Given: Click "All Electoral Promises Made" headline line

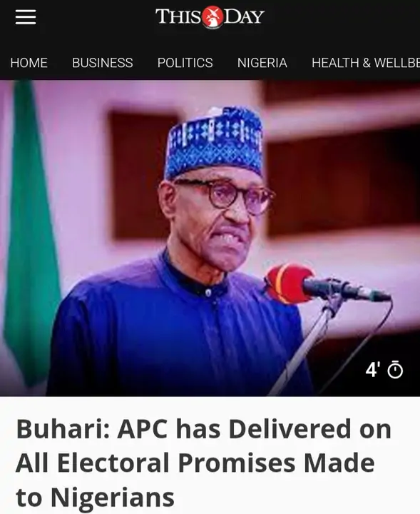Looking at the screenshot, I should point(195,463).
